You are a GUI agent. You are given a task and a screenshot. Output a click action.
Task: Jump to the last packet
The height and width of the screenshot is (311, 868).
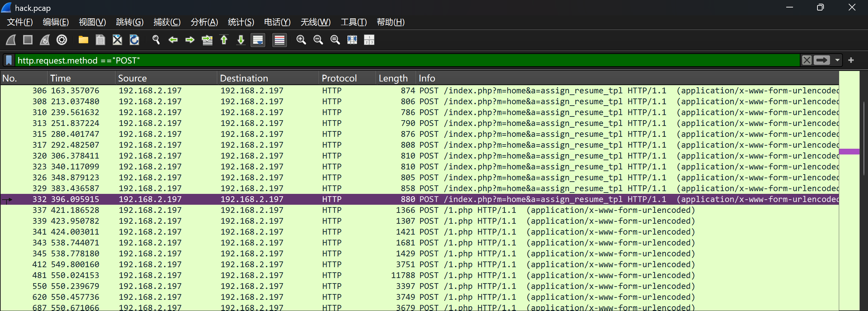click(241, 40)
